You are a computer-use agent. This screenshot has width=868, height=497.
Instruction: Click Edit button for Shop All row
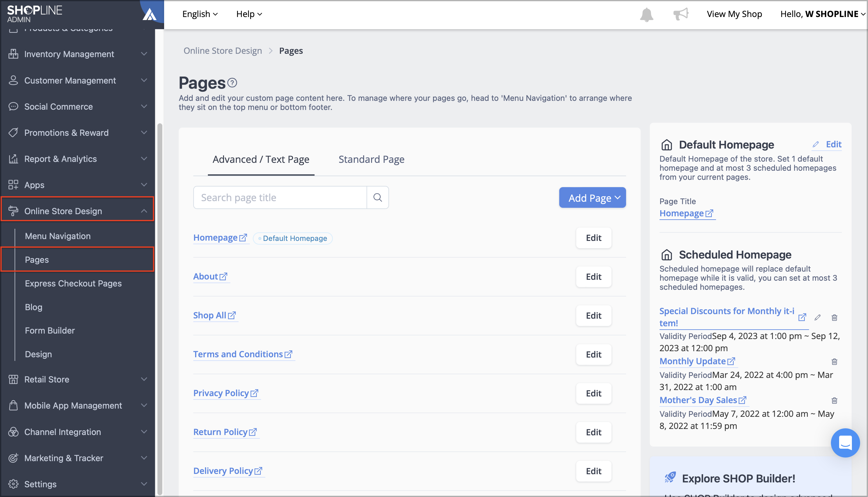click(594, 316)
